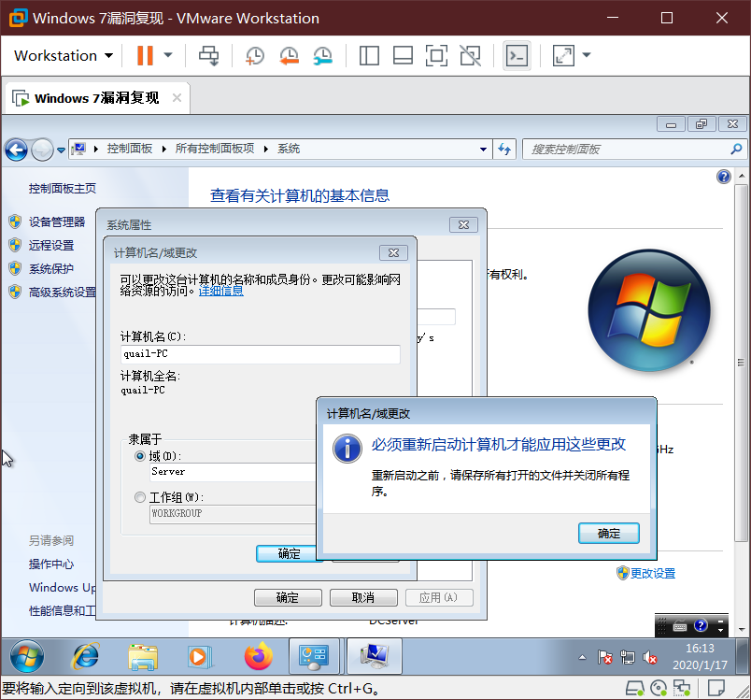Image resolution: width=751 pixels, height=700 pixels.
Task: Enter full screen mode
Action: tap(436, 55)
